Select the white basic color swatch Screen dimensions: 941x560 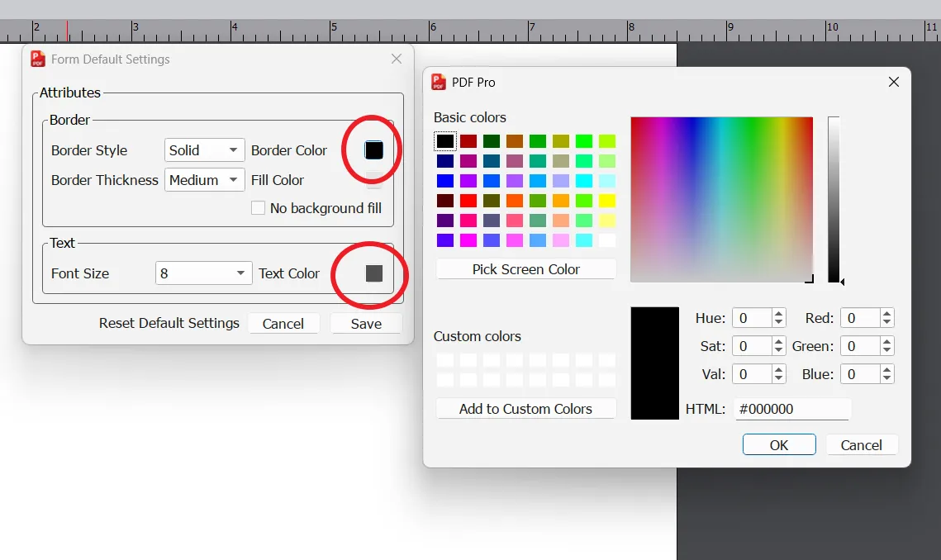pos(606,240)
